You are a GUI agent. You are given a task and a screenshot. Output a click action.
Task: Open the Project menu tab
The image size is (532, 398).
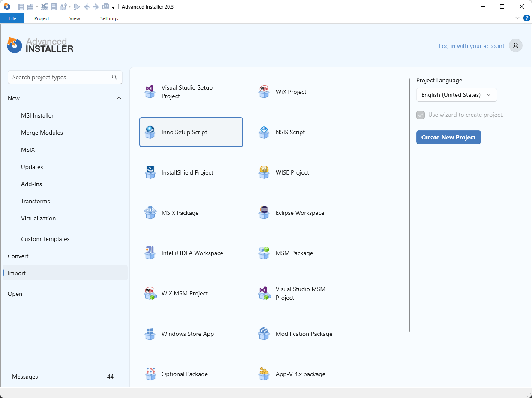coord(42,18)
